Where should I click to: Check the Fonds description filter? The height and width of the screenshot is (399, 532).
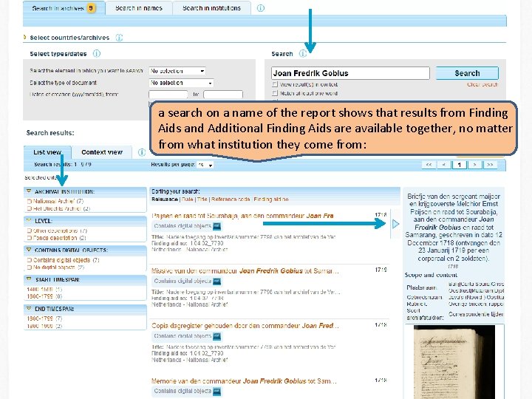[29, 238]
